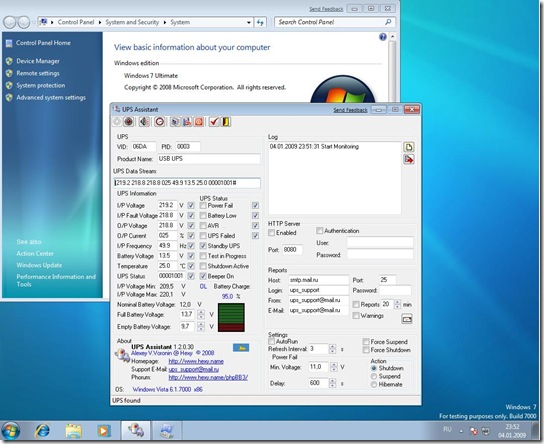
Task: Click the red clock toolbar icon
Action: tap(160, 122)
